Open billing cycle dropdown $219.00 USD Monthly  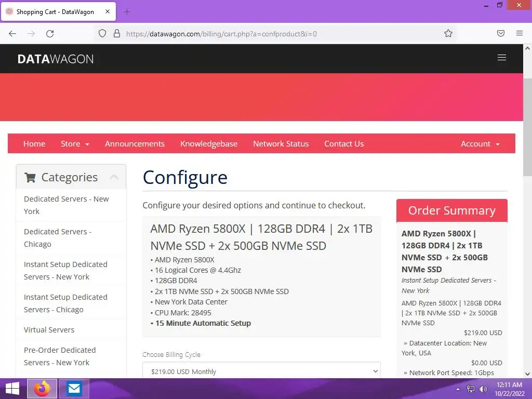click(261, 371)
